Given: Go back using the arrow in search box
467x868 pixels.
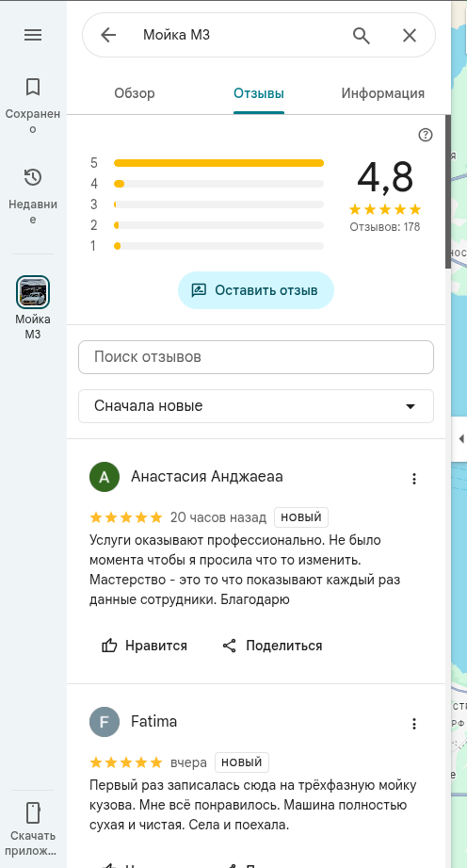Looking at the screenshot, I should point(108,36).
